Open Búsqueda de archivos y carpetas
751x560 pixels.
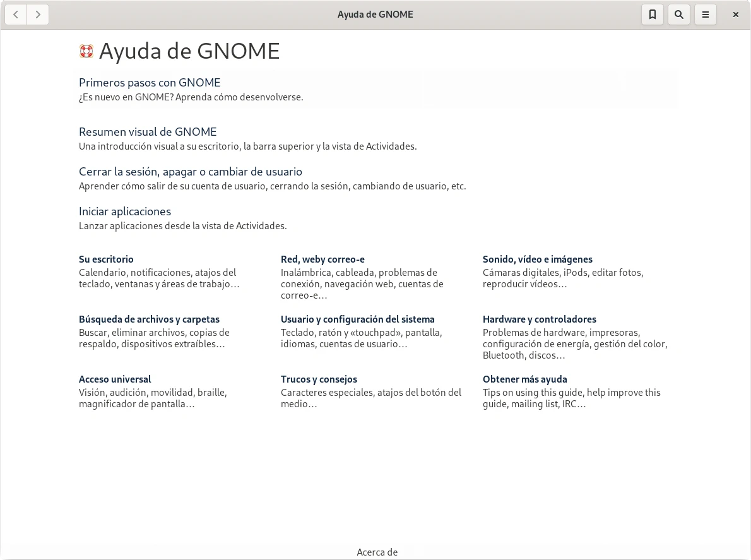[x=149, y=319]
